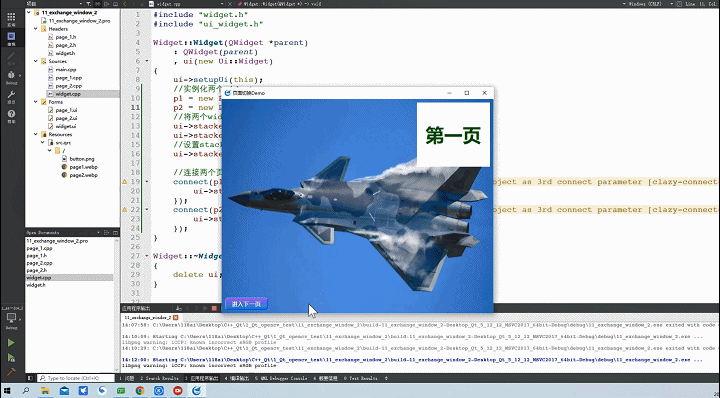Open the Application Output pane tab
720x398 pixels.
pos(202,379)
